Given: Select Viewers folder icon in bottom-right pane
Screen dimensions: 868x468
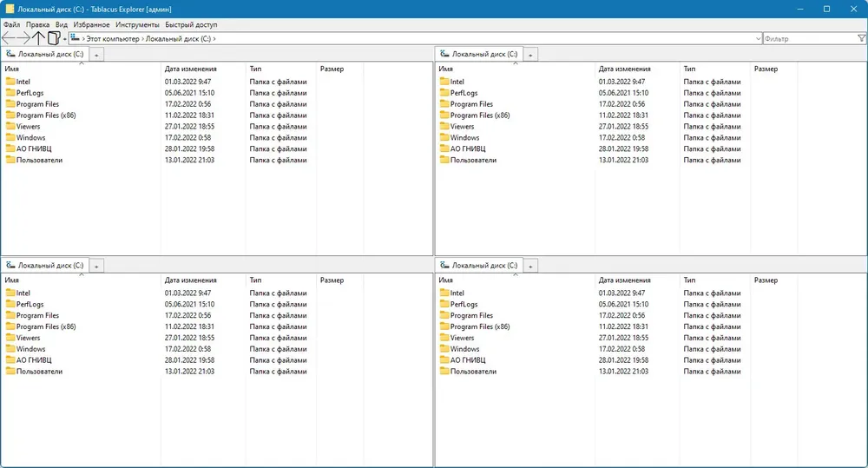Looking at the screenshot, I should [x=444, y=337].
